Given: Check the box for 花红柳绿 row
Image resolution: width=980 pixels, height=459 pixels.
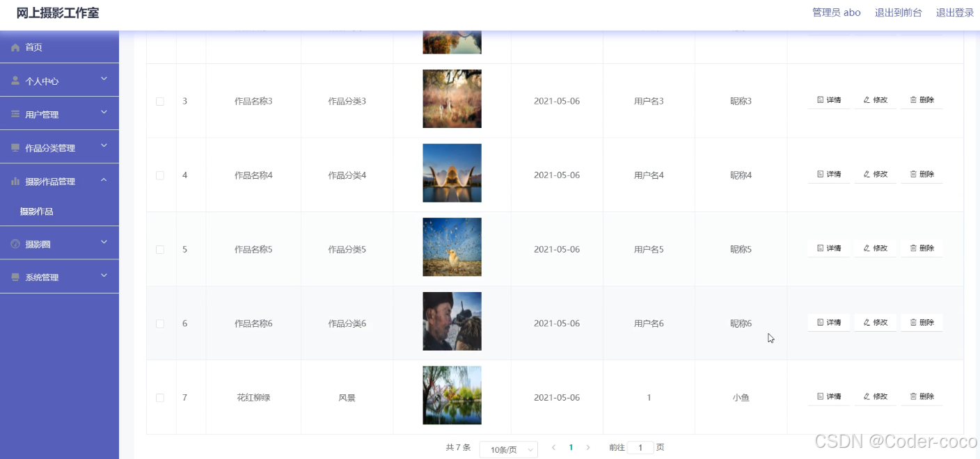Looking at the screenshot, I should [160, 398].
